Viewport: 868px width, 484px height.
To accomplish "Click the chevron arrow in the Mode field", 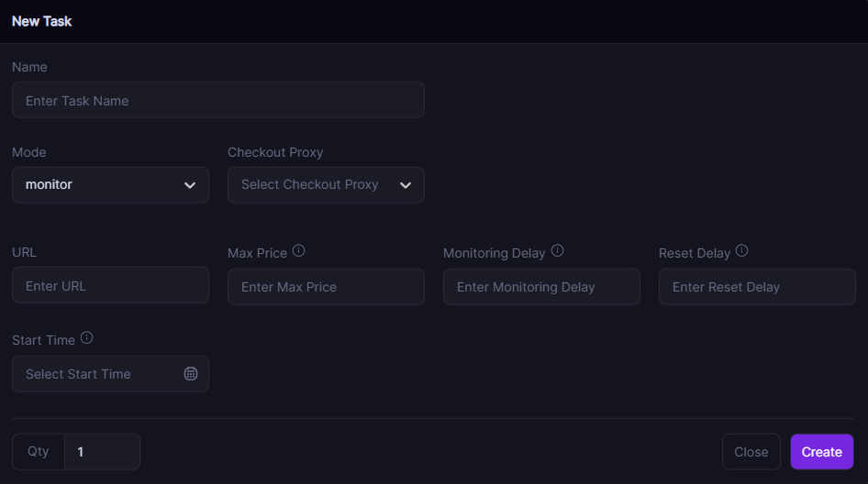I will (x=190, y=185).
